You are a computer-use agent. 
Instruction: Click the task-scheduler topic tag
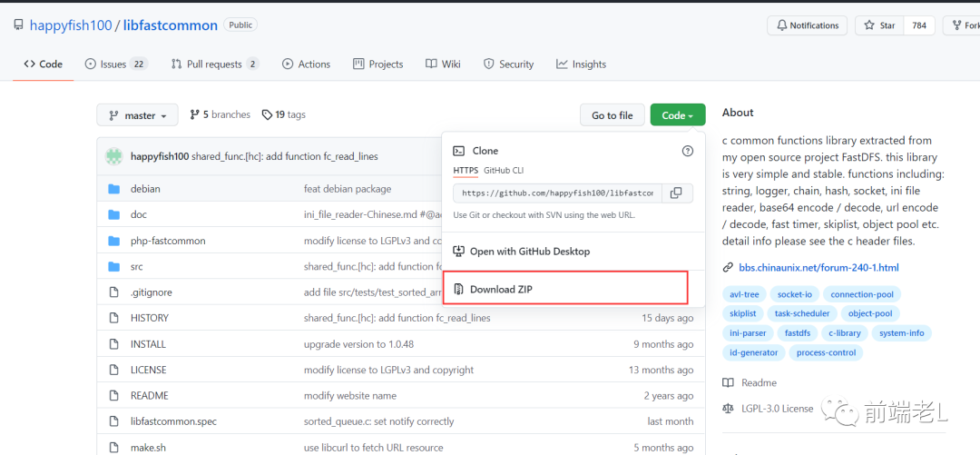click(802, 313)
